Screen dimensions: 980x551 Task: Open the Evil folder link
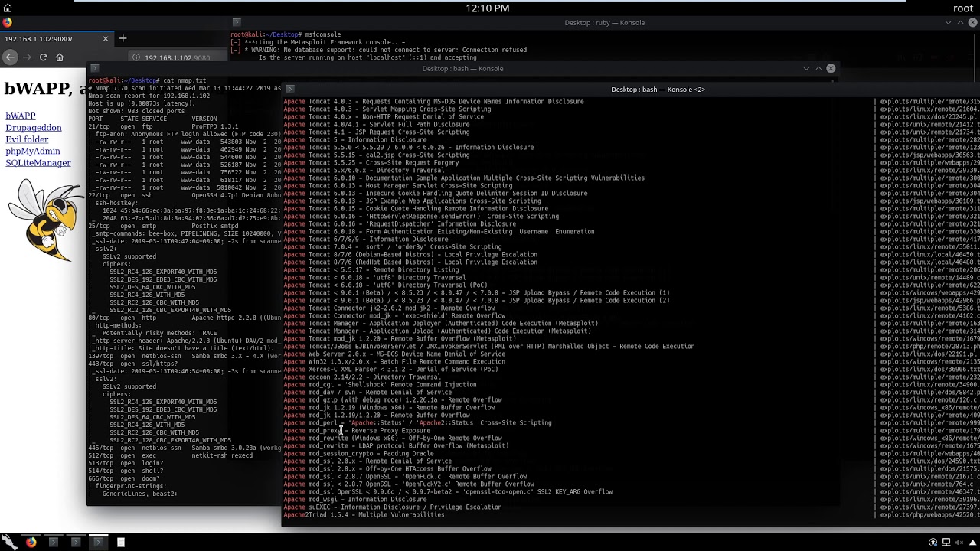click(27, 139)
